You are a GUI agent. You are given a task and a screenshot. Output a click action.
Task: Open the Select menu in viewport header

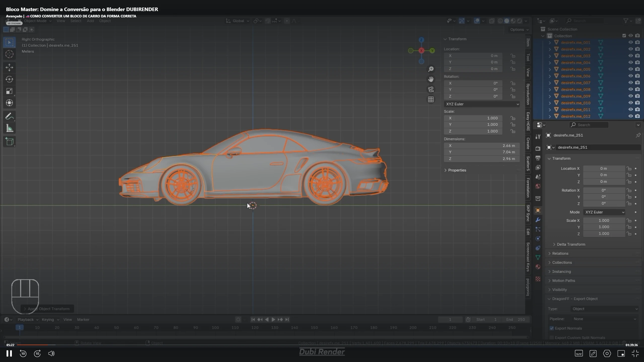[76, 21]
